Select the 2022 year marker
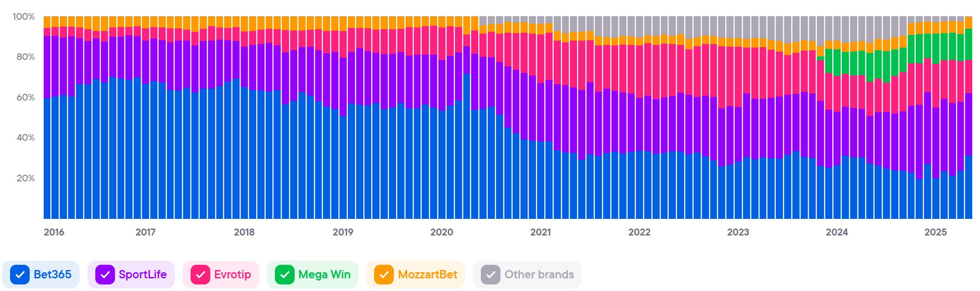This screenshot has width=980, height=291. click(x=639, y=232)
